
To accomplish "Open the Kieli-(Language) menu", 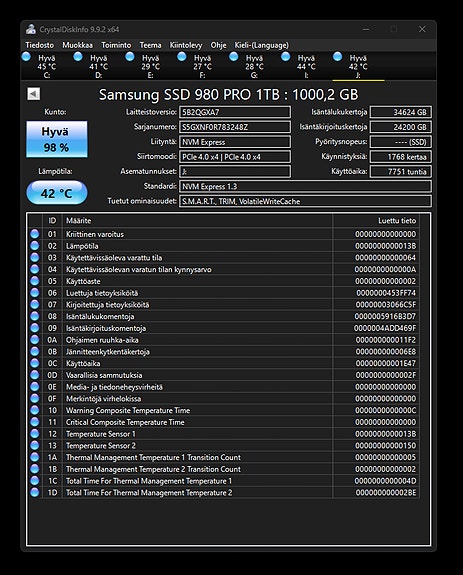I will tap(262, 45).
